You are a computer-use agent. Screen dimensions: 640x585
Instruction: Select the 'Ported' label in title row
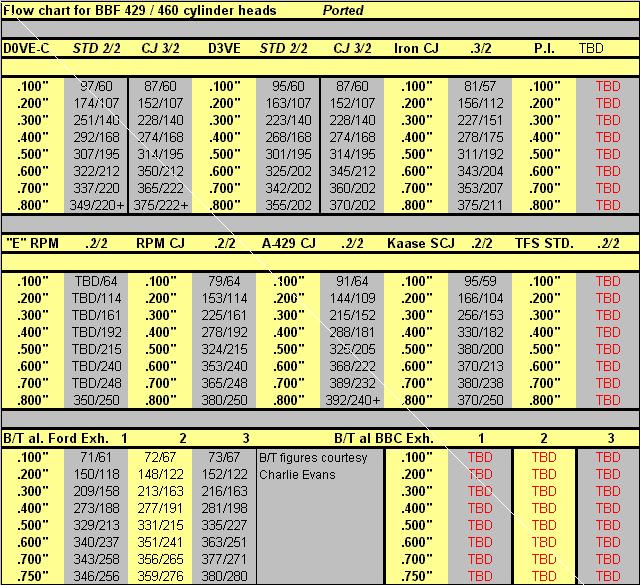[343, 10]
